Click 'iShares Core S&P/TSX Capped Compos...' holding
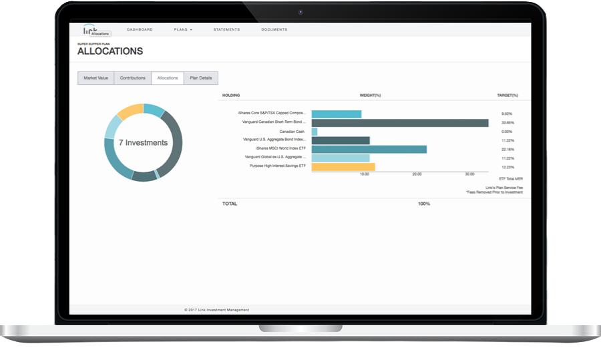601x364 pixels. tap(272, 113)
